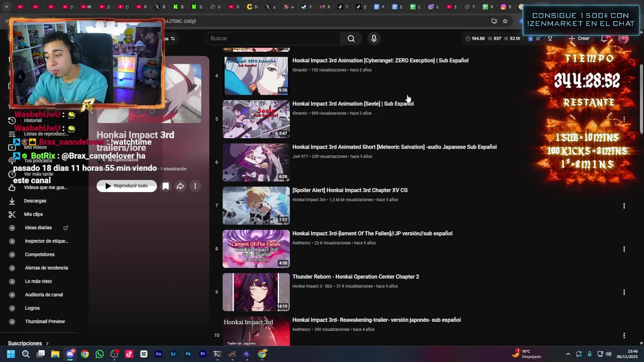This screenshot has height=362, width=644.
Task: Save playlist with the bookmark icon
Action: (166, 186)
